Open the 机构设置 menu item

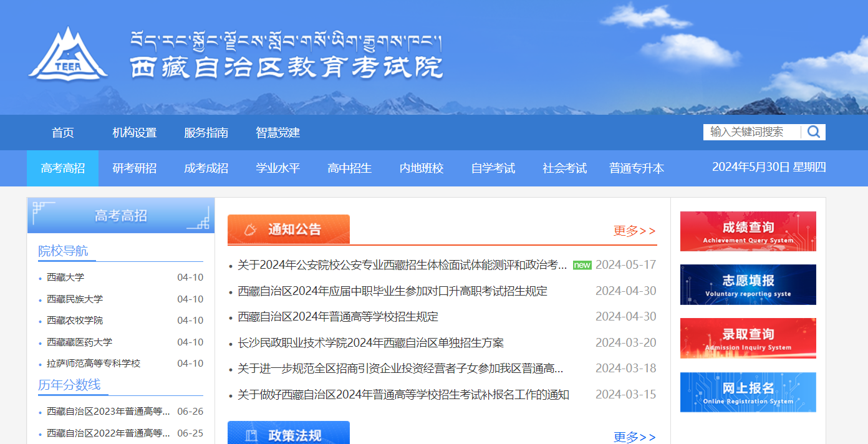[x=134, y=133]
